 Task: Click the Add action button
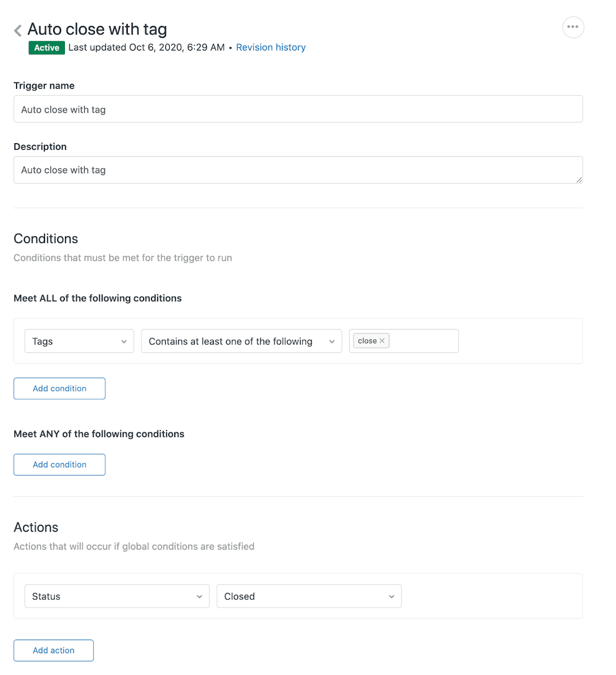click(x=53, y=650)
